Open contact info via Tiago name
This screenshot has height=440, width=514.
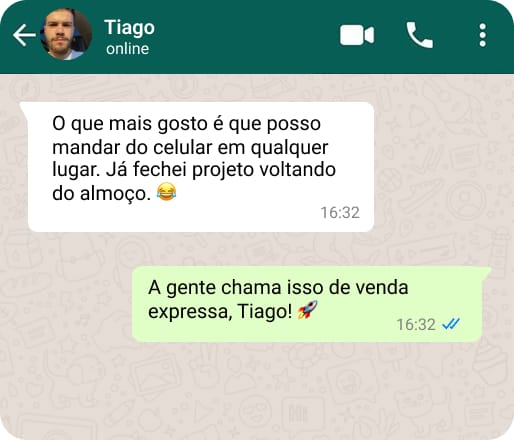pos(129,27)
